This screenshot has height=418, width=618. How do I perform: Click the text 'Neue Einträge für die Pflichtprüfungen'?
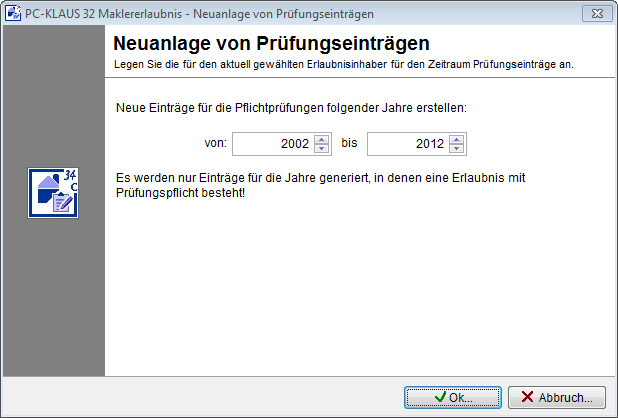tap(292, 106)
